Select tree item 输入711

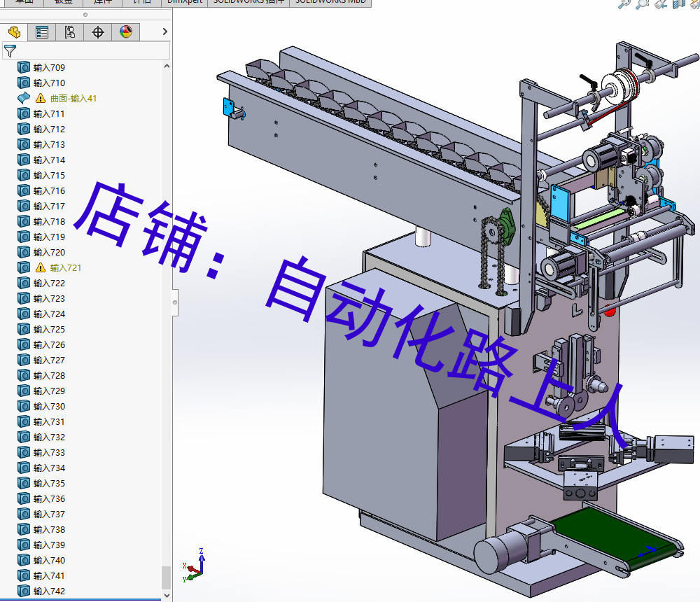(x=49, y=114)
